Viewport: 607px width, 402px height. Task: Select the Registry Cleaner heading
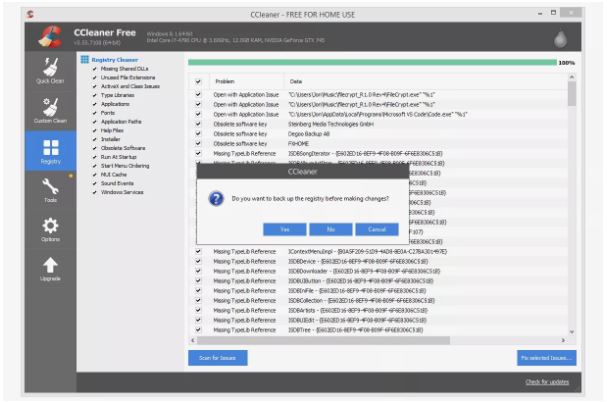coord(115,60)
